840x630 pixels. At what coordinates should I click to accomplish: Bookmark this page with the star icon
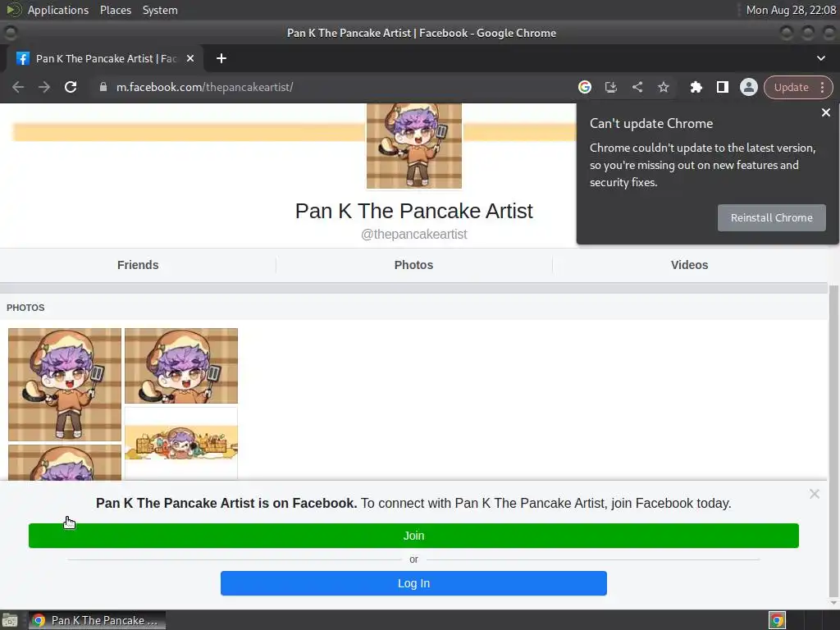[x=663, y=87]
